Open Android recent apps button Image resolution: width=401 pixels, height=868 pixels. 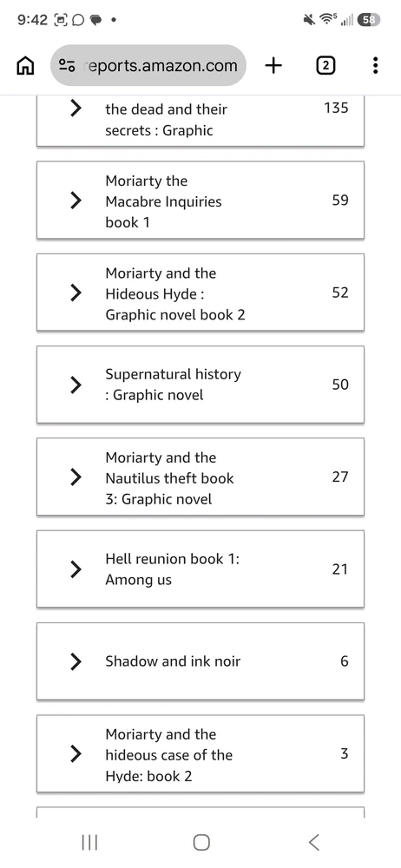tap(89, 842)
